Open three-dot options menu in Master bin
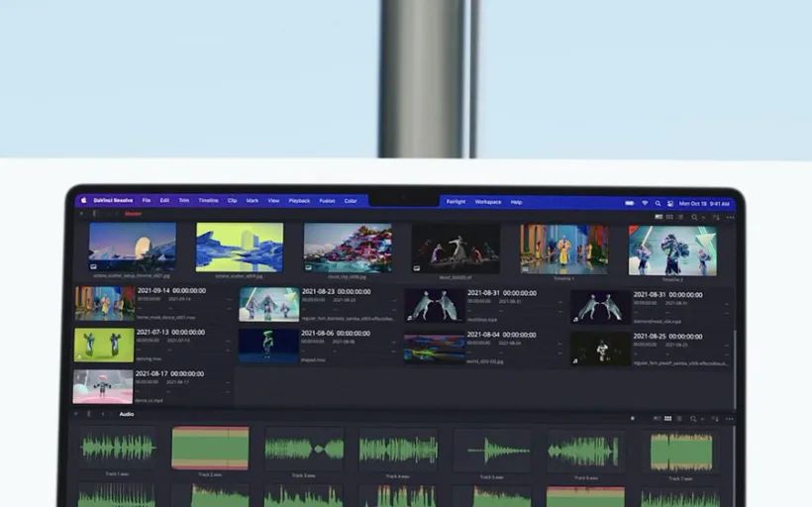Image resolution: width=812 pixels, height=507 pixels. 730,217
